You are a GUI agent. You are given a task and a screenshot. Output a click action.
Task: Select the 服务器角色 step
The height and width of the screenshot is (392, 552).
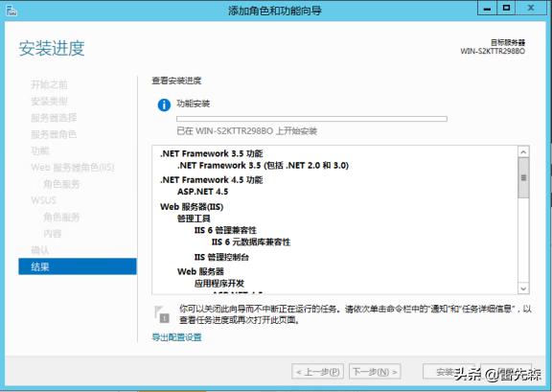point(54,134)
